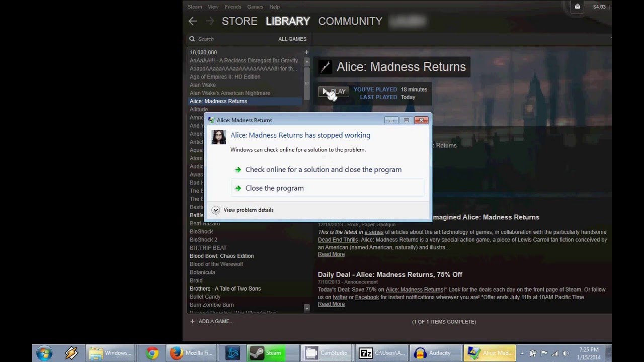Click the system tray volume speaker icon
The width and height of the screenshot is (644, 362).
(566, 353)
